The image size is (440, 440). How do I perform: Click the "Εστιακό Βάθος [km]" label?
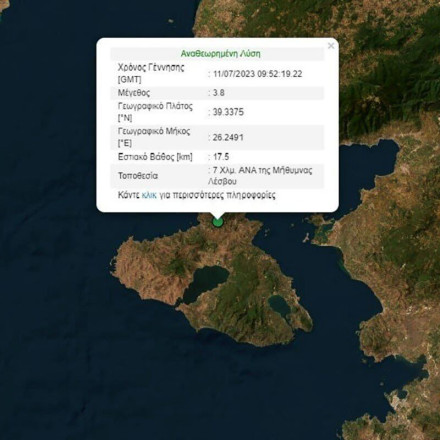(155, 157)
